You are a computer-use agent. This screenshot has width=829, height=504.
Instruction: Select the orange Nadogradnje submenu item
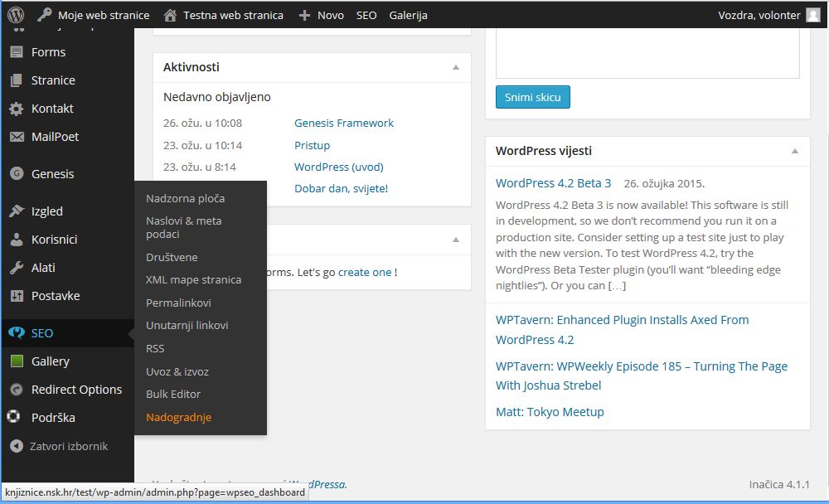tap(179, 417)
